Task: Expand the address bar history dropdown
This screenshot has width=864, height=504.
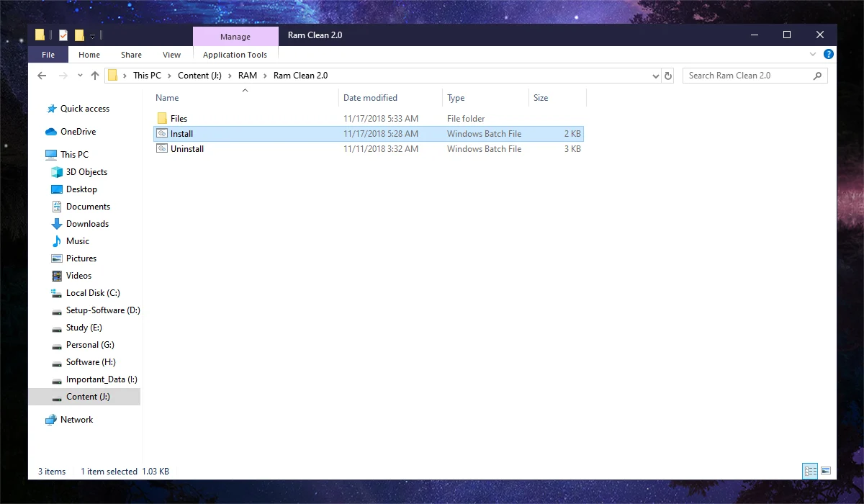Action: [x=655, y=76]
